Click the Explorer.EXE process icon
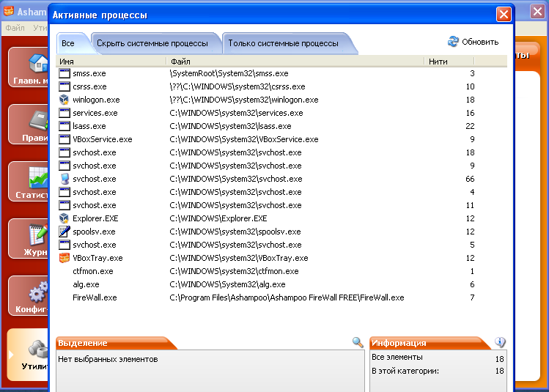Viewport: 549px width, 392px height. [x=64, y=218]
